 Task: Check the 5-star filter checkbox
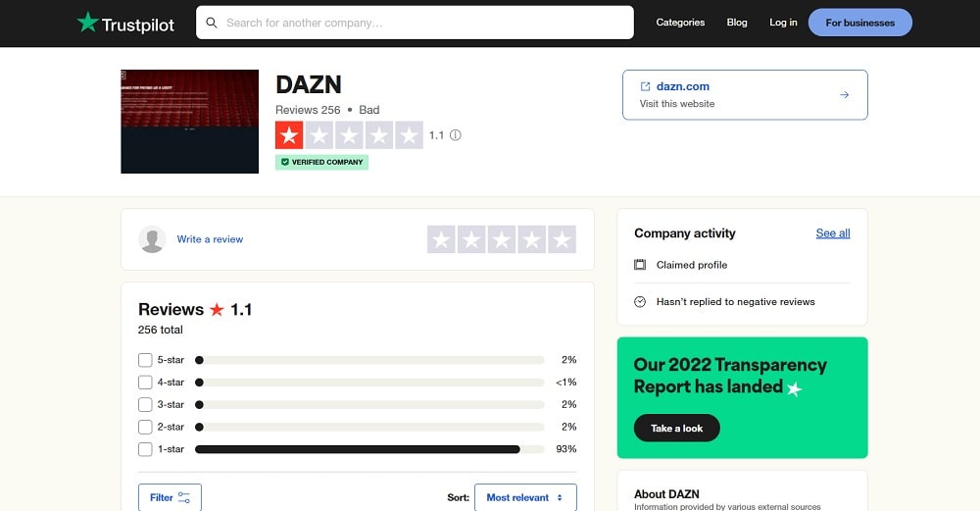(145, 360)
